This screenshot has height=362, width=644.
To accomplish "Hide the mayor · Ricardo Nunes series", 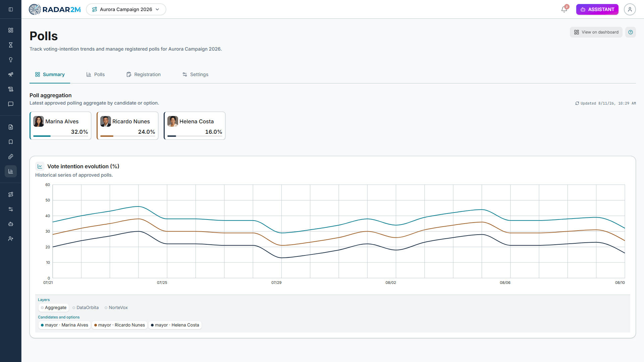I will click(x=119, y=325).
